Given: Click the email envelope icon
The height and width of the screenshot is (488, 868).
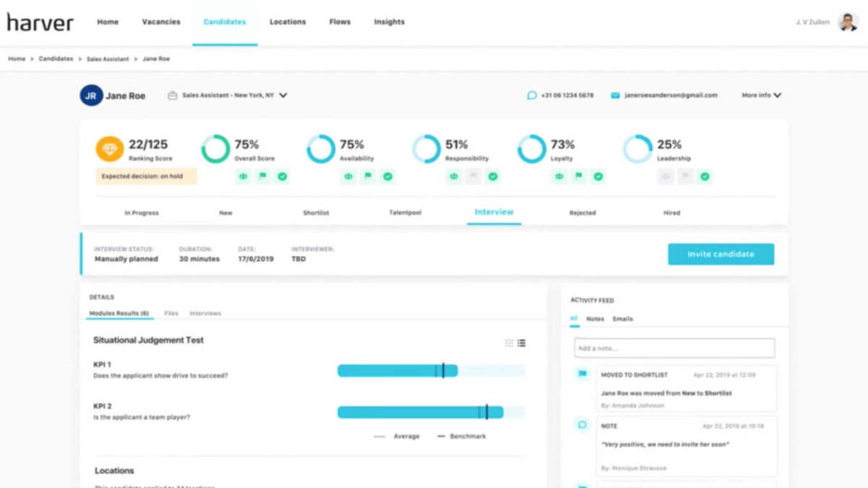Looking at the screenshot, I should click(615, 95).
